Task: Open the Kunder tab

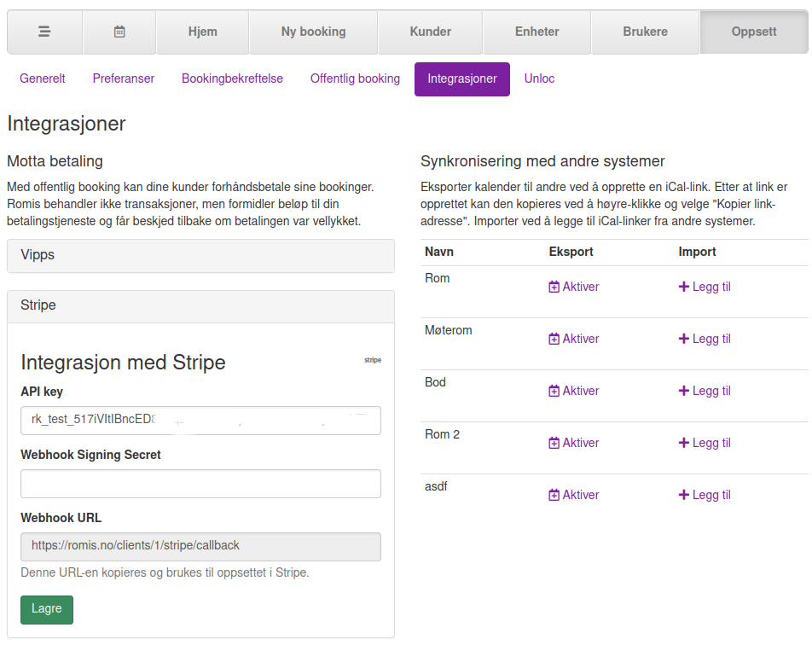Action: pyautogui.click(x=431, y=32)
